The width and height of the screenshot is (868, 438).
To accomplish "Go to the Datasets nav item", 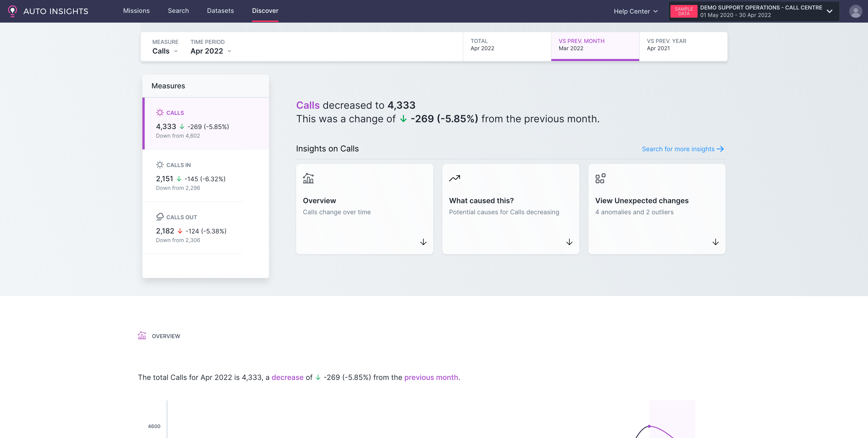I will tap(220, 11).
